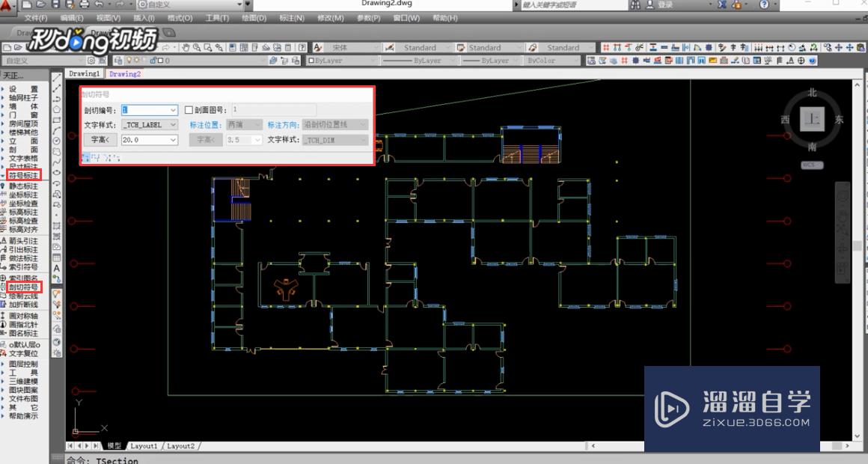Image resolution: width=868 pixels, height=464 pixels.
Task: Click Autodesk Exchange X icon
Action: pyautogui.click(x=722, y=4)
